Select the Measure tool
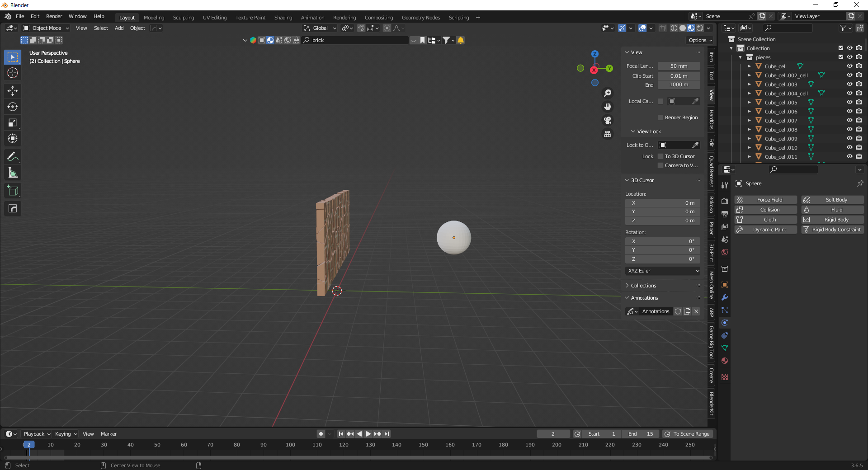Image resolution: width=868 pixels, height=470 pixels. tap(13, 172)
